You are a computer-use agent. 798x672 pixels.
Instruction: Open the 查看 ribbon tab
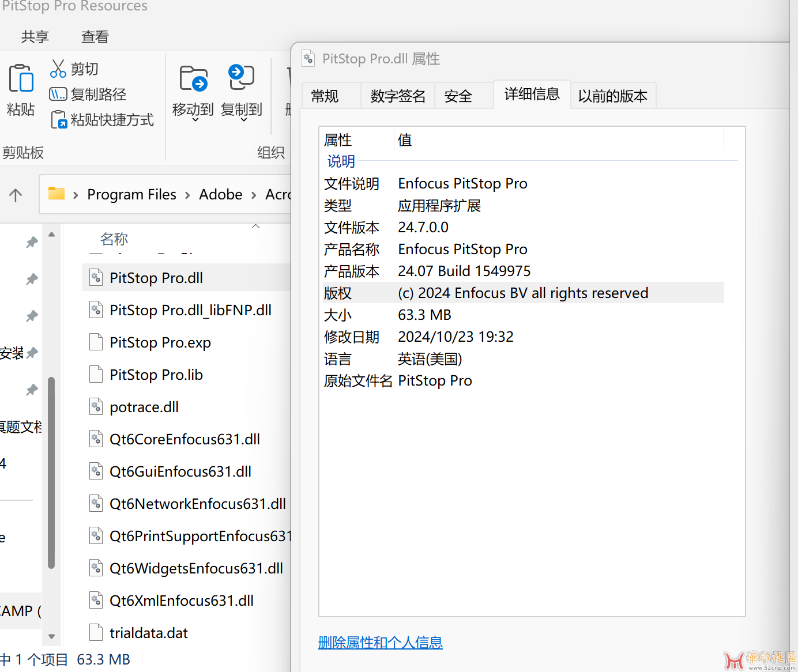point(95,37)
